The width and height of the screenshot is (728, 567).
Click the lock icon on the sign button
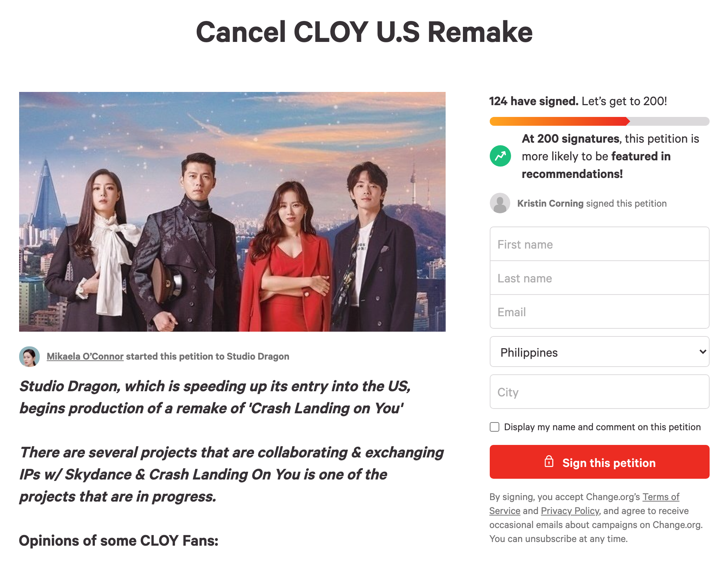point(549,461)
